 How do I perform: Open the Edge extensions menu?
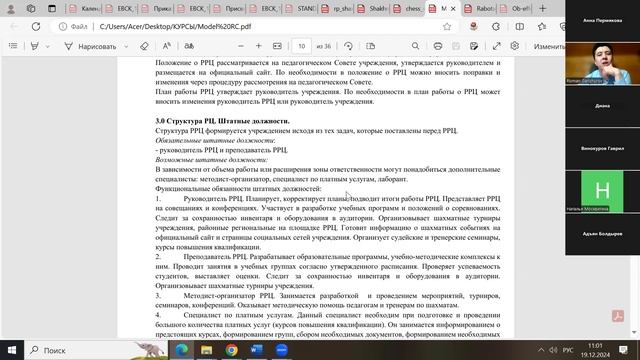point(496,27)
